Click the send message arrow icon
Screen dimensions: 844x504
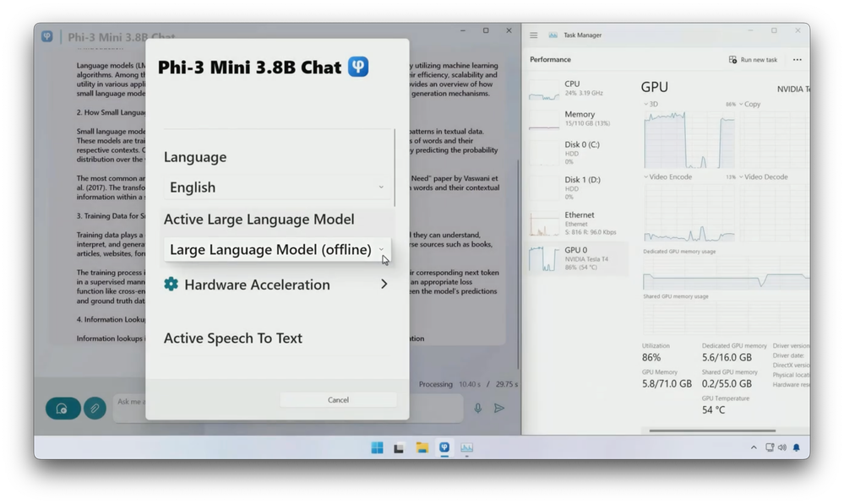tap(499, 409)
